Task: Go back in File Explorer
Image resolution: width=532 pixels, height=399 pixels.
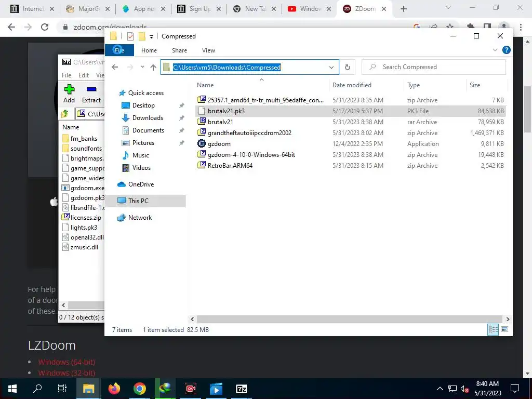Action: [115, 67]
